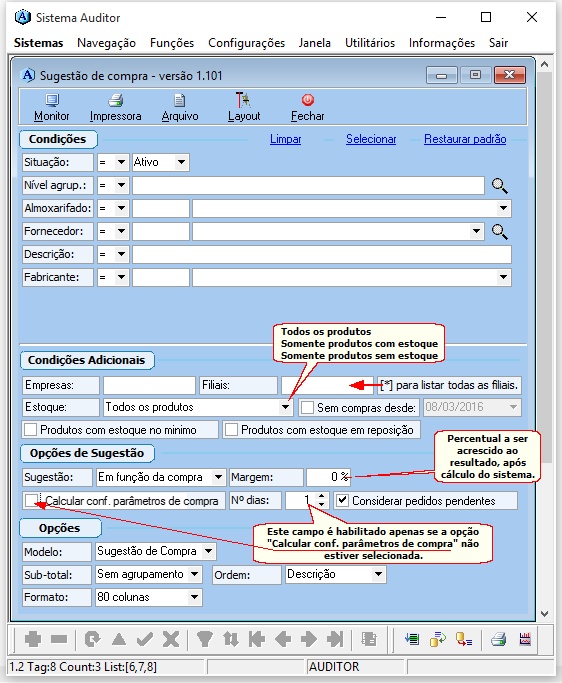This screenshot has height=683, width=562.
Task: Click the plus add record icon
Action: click(33, 639)
